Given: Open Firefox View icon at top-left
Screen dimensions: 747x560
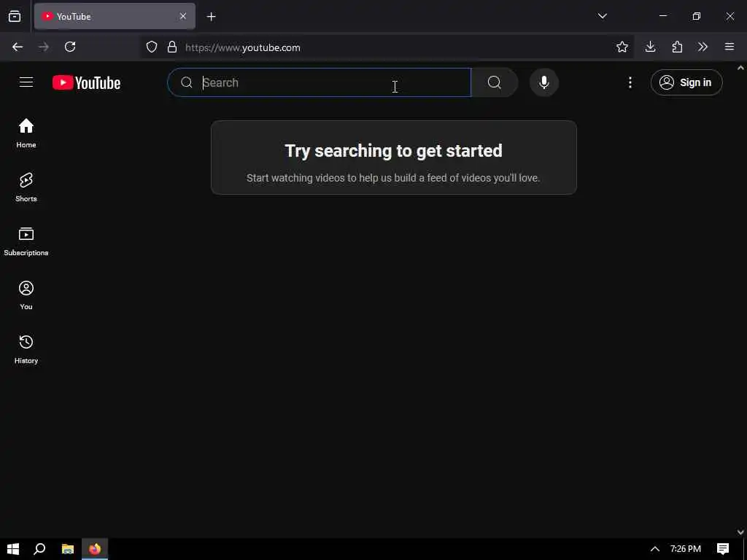Looking at the screenshot, I should [15, 16].
